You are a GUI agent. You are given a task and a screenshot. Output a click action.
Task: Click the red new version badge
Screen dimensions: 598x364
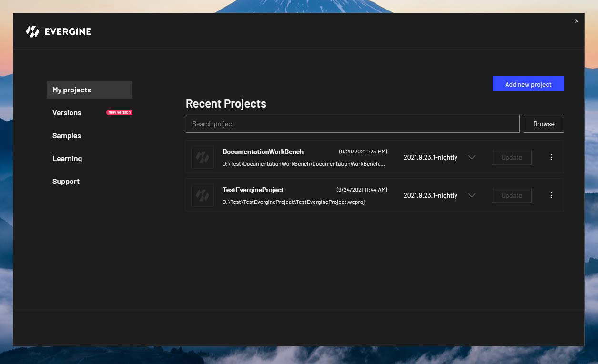coord(119,112)
